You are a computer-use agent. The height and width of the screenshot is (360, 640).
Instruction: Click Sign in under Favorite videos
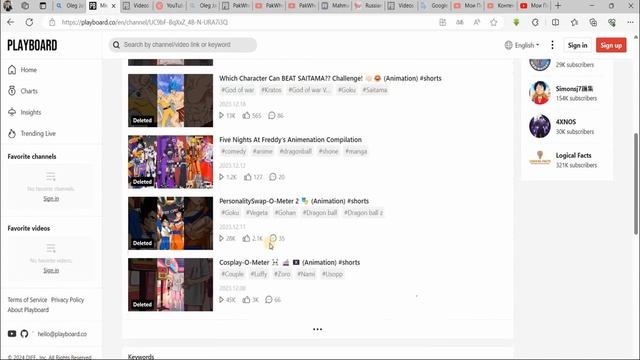pos(51,271)
